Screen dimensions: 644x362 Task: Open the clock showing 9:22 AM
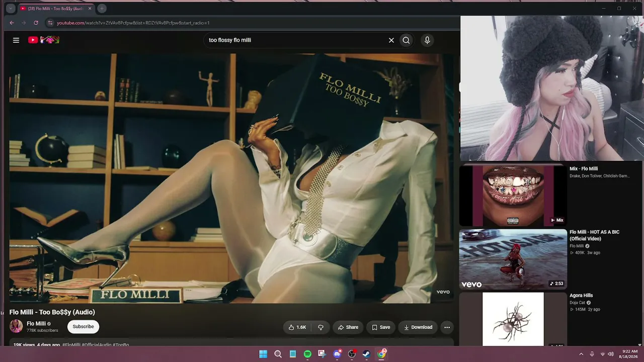[629, 353]
